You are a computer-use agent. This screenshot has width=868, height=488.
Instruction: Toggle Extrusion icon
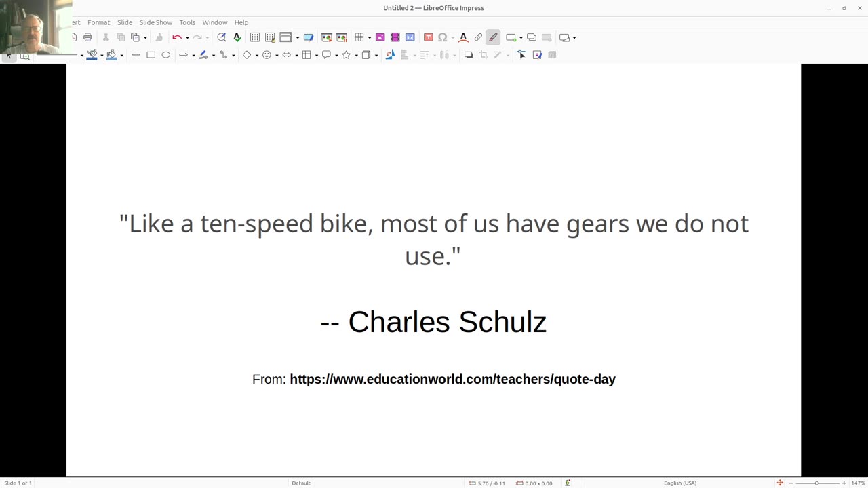tap(552, 55)
